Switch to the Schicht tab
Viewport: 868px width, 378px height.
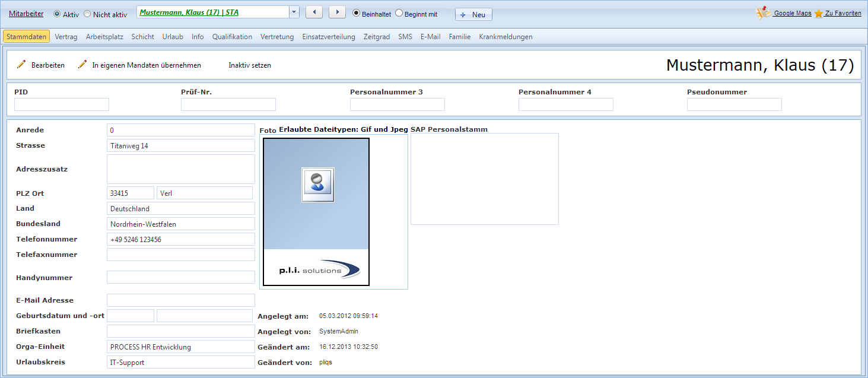(x=143, y=36)
